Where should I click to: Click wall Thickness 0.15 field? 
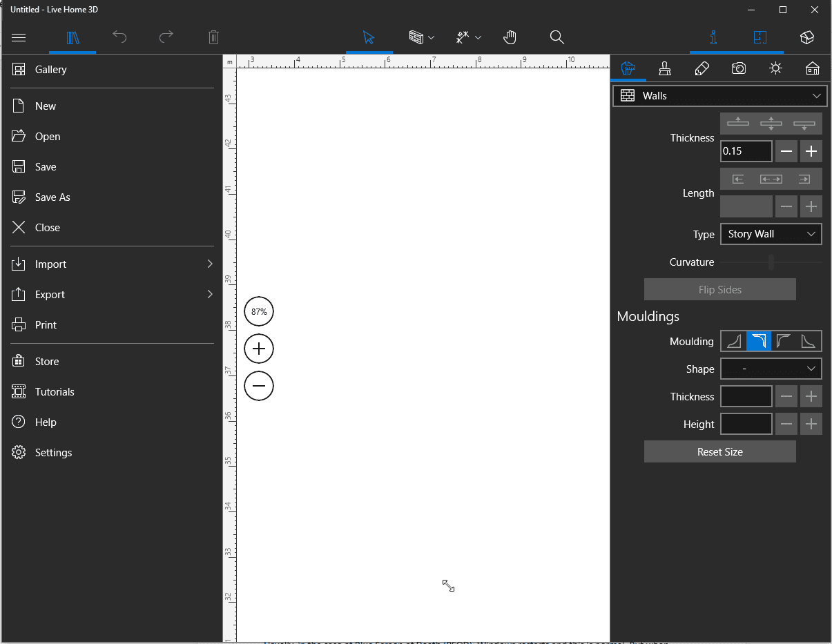click(746, 151)
